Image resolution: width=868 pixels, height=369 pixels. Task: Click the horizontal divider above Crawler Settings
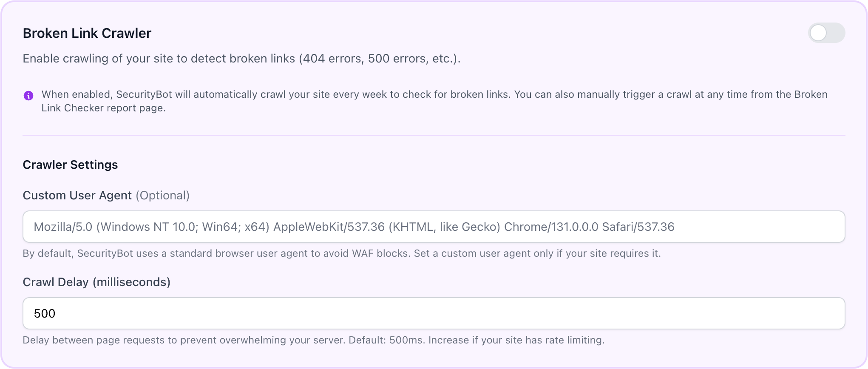(x=434, y=135)
